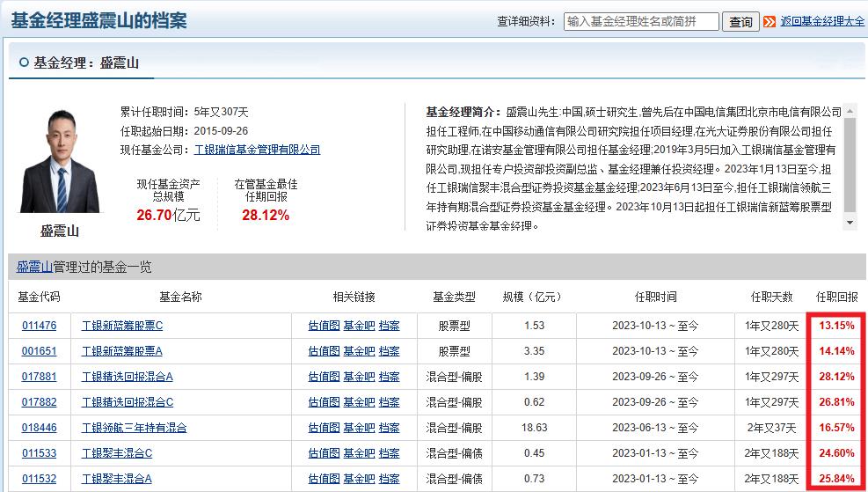Screen dimensions: 868x492
Task: Click the 任职回报 column header
Action: pos(836,297)
